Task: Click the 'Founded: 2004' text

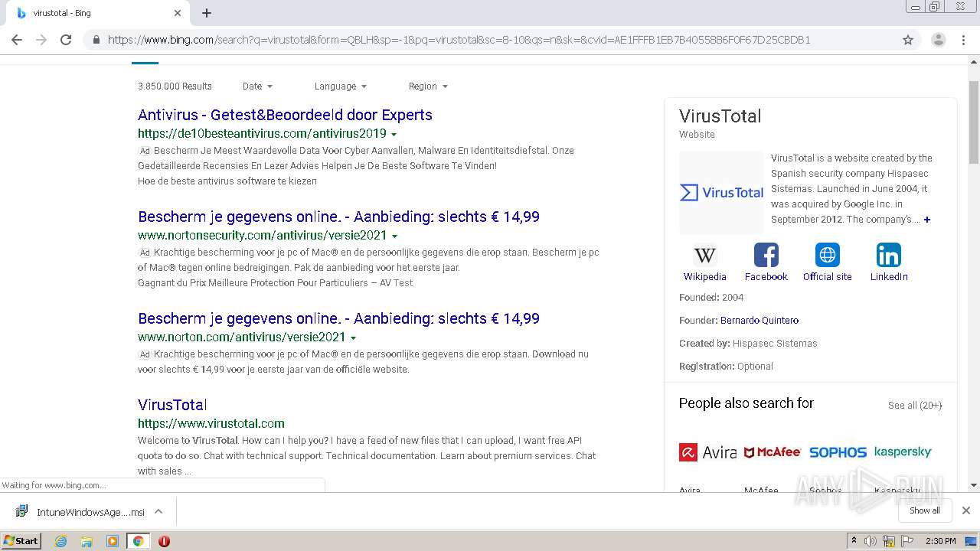Action: tap(711, 298)
